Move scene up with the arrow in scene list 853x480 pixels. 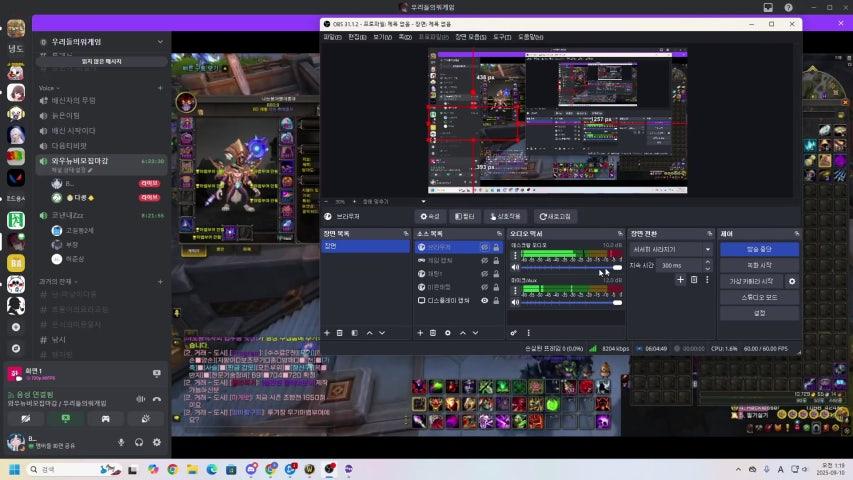point(370,333)
